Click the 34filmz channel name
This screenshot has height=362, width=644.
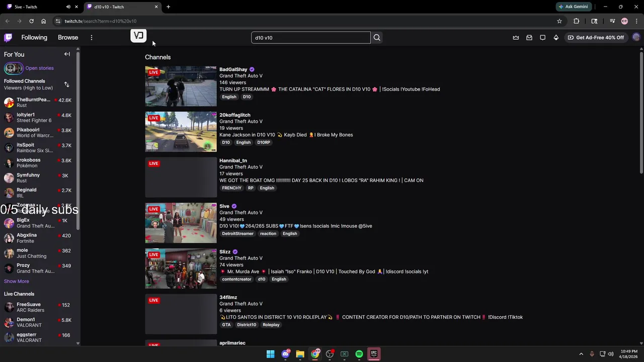pos(228,297)
